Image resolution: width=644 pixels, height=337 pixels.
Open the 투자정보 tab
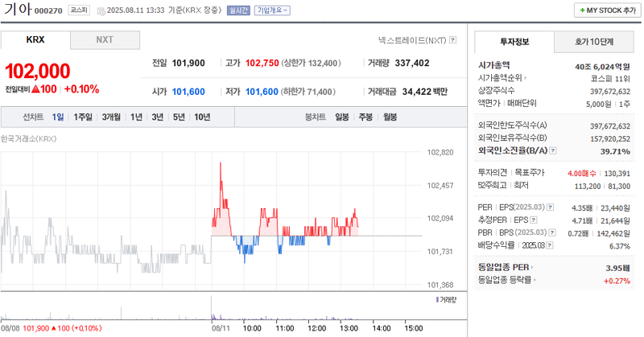(514, 42)
